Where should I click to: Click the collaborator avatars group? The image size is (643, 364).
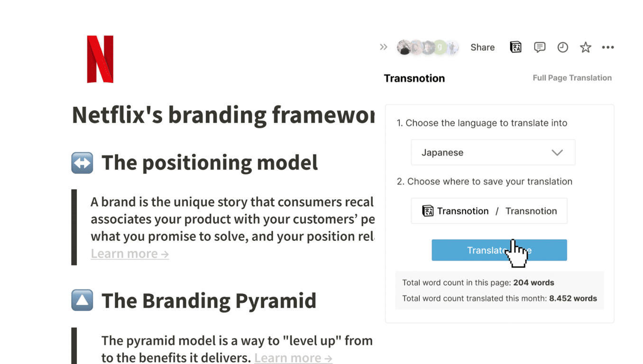click(x=427, y=47)
